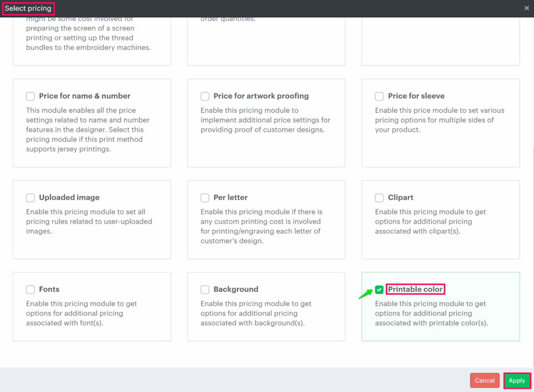Enable the Price for name & number checkbox

[x=30, y=96]
